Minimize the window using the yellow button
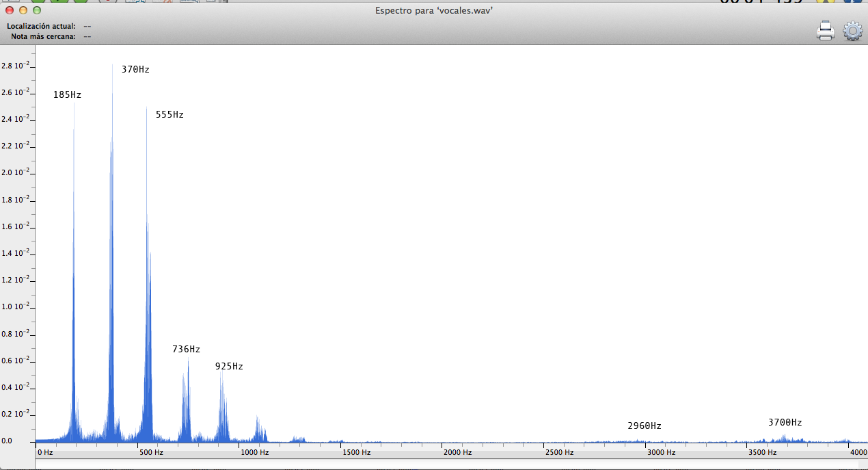 pos(23,10)
